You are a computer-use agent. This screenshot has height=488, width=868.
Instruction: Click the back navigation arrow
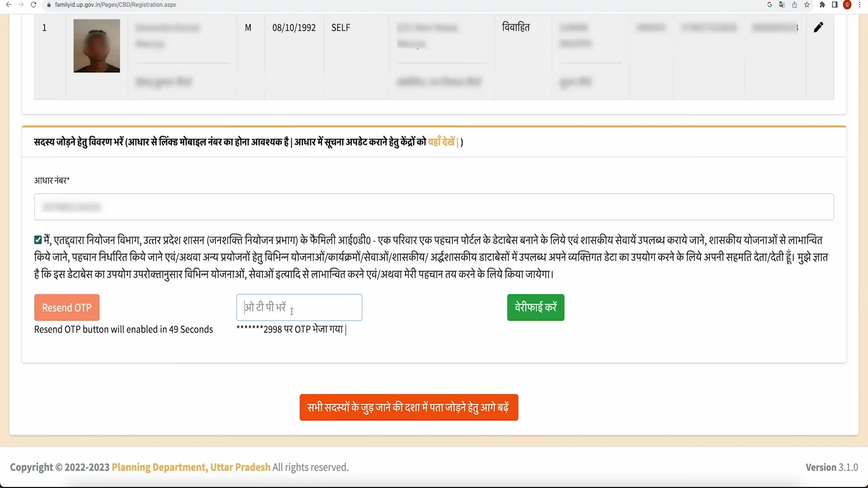(x=8, y=5)
